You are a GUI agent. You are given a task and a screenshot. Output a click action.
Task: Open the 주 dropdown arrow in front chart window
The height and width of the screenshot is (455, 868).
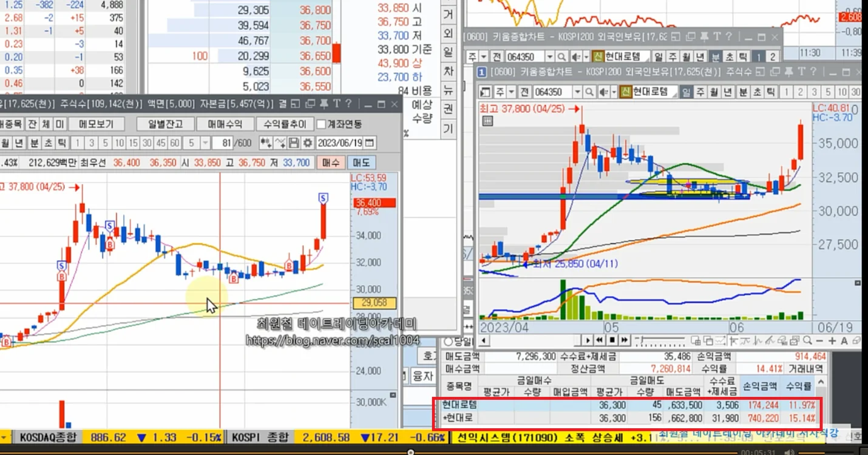[x=511, y=92]
